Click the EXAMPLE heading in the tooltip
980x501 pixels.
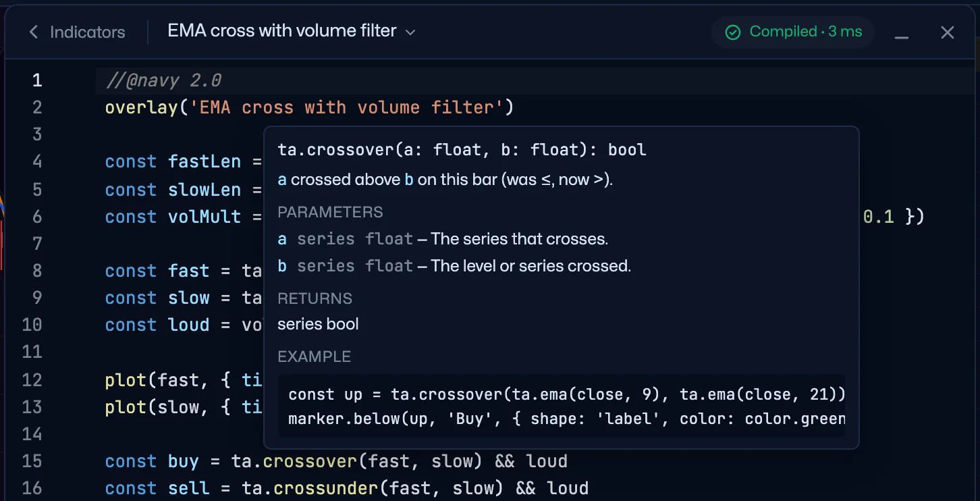(314, 357)
